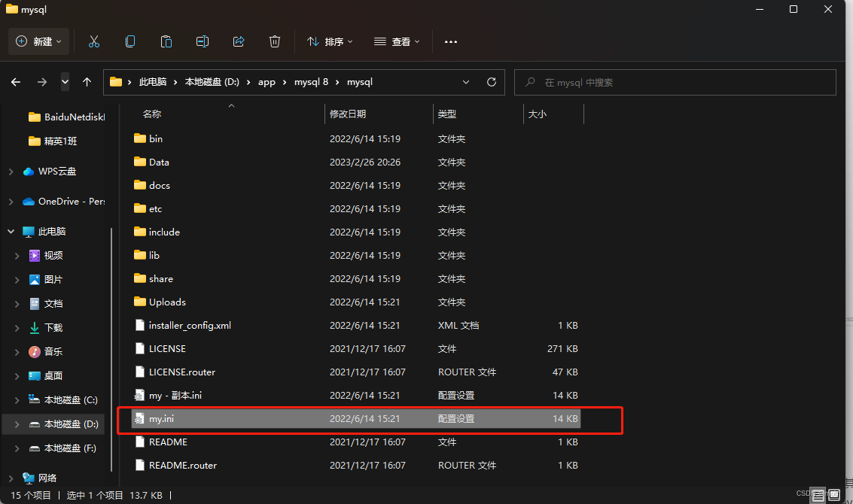Expand the address bar history dropdown
The width and height of the screenshot is (853, 504).
click(x=466, y=82)
